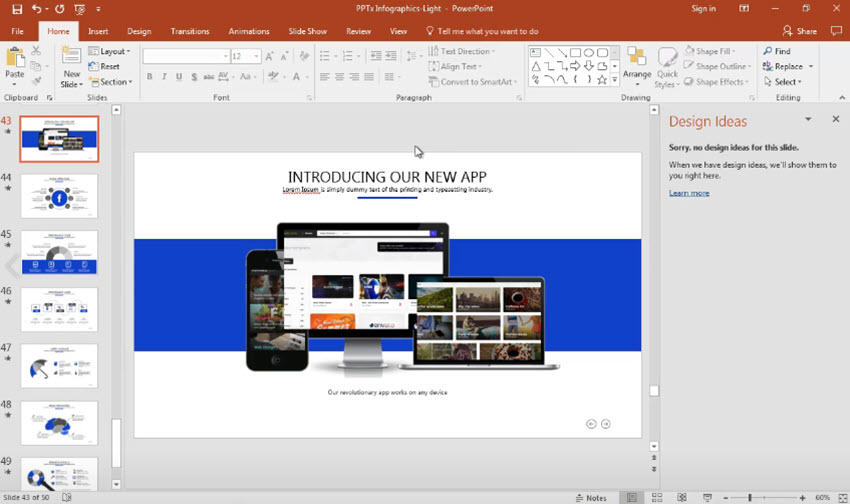This screenshot has height=504, width=850.
Task: Click the Reset slide button
Action: click(104, 66)
